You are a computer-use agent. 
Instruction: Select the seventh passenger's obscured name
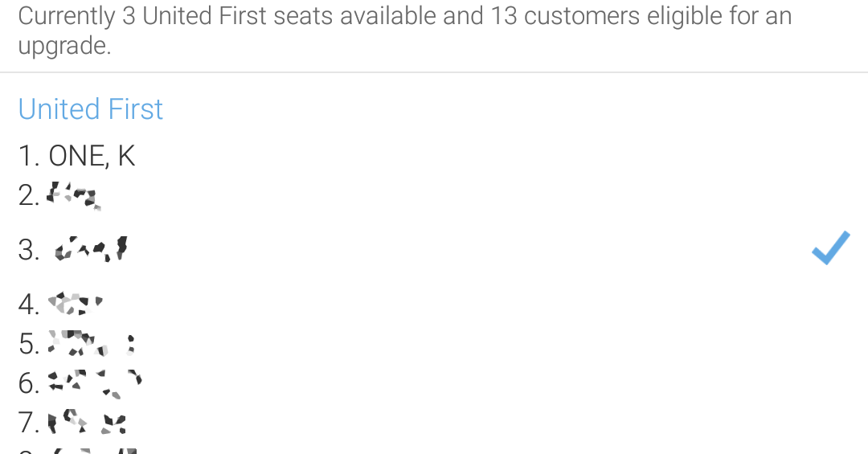pyautogui.click(x=87, y=422)
